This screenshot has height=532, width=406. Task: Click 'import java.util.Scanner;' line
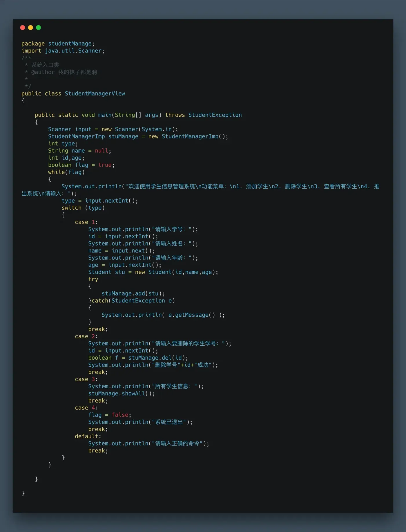tap(63, 51)
